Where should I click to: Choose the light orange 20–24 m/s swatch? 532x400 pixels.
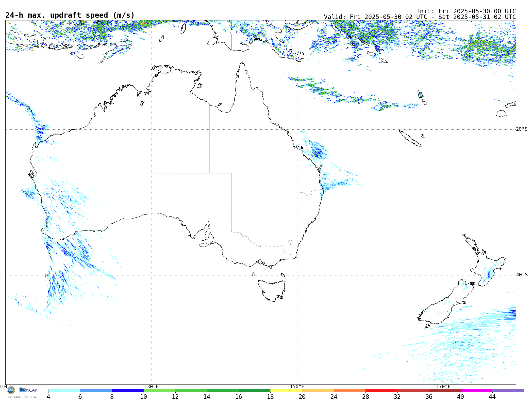click(x=318, y=391)
